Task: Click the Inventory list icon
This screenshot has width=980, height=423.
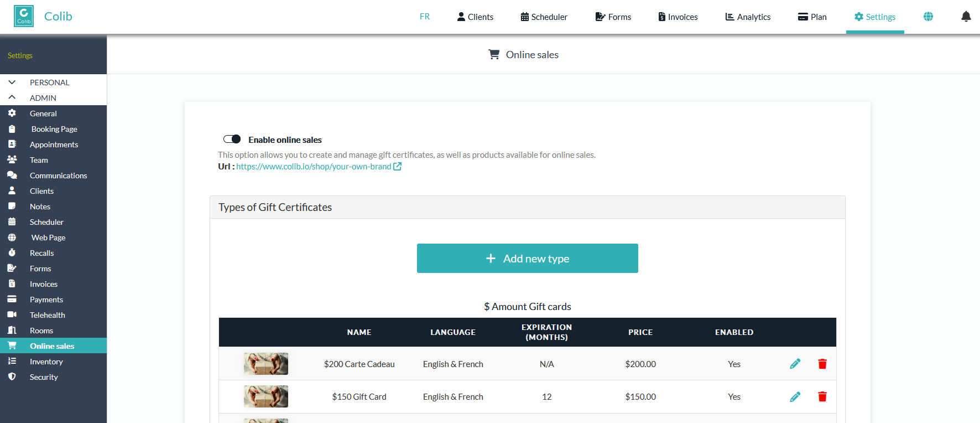Action: coord(12,361)
